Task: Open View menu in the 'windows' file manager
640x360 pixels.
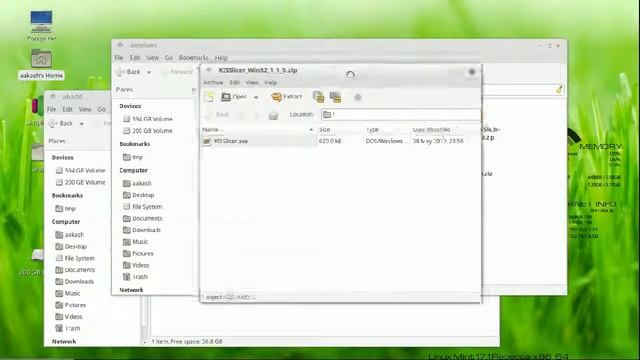Action: (153, 58)
